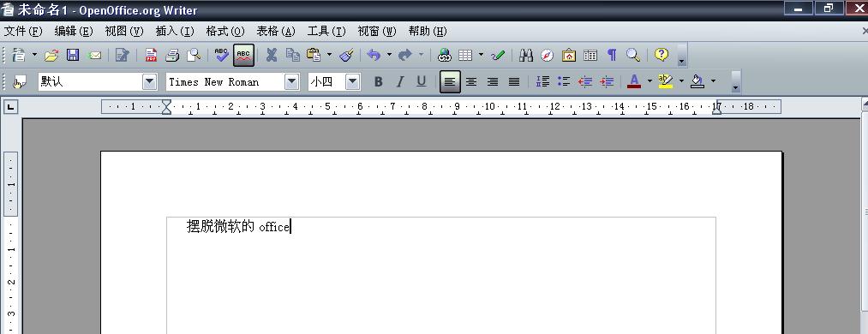Click the Times New Roman font name field
868x334 pixels.
pos(225,82)
